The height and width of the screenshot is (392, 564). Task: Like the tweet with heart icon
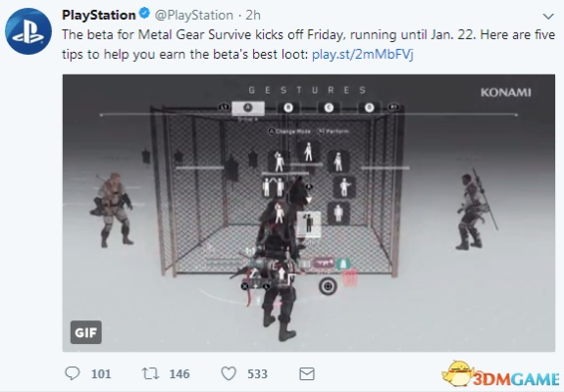tap(229, 373)
